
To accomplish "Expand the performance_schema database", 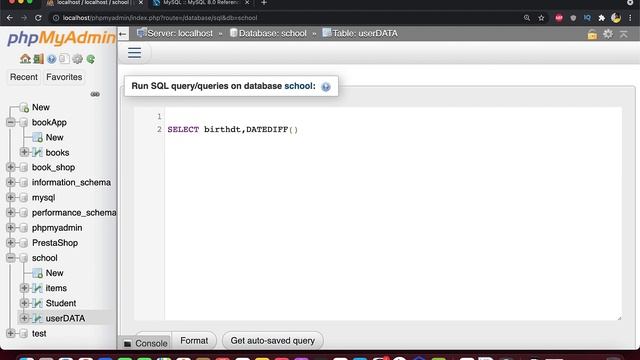I will (x=11, y=212).
